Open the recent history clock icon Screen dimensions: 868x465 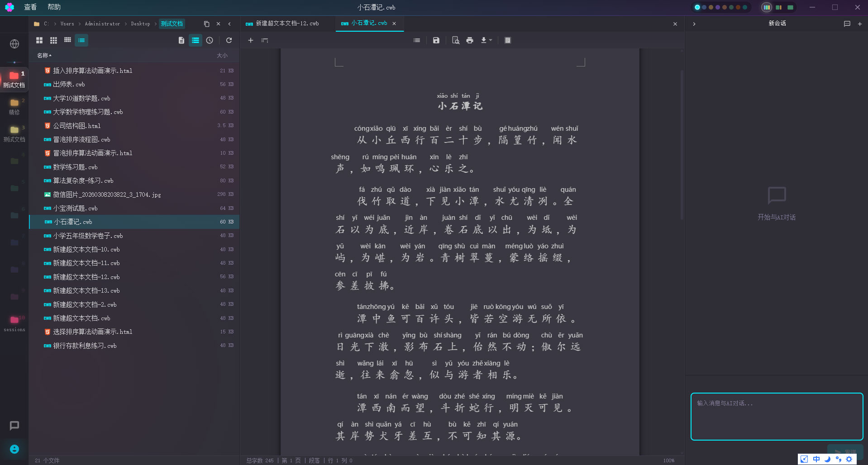click(210, 40)
